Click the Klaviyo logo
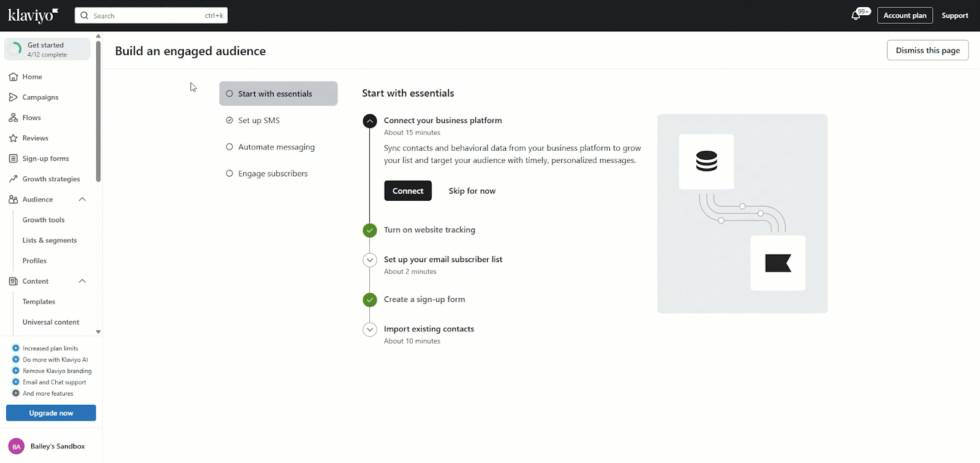The width and height of the screenshot is (980, 463). pyautogui.click(x=33, y=15)
